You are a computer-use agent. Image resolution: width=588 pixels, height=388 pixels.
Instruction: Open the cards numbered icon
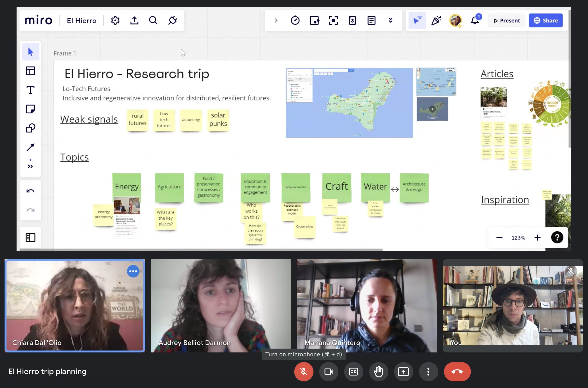pyautogui.click(x=353, y=20)
